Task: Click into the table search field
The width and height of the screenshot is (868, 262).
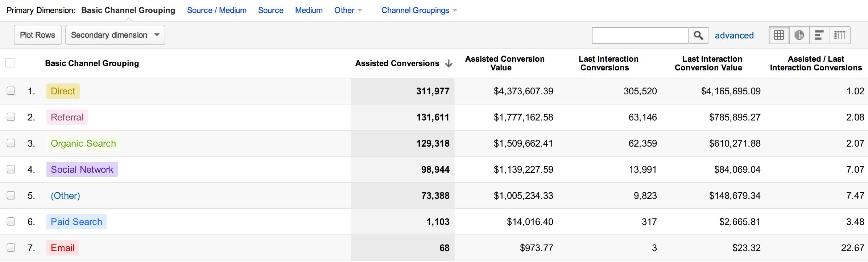Action: 640,35
